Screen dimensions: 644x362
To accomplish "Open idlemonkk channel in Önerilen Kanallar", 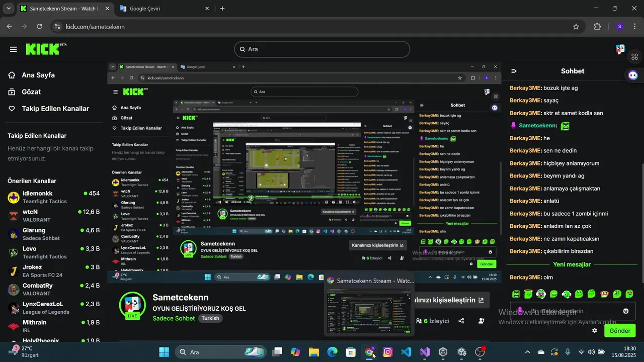I will click(x=53, y=197).
